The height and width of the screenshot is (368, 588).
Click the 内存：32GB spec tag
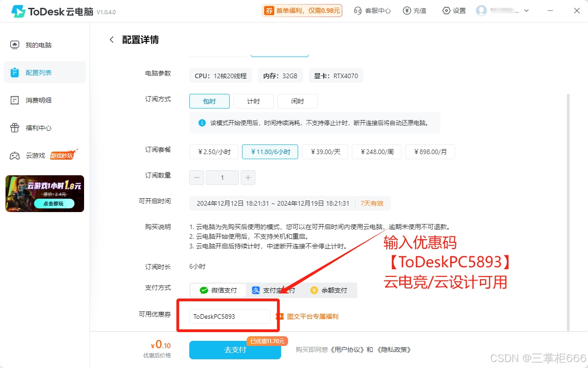tap(280, 76)
